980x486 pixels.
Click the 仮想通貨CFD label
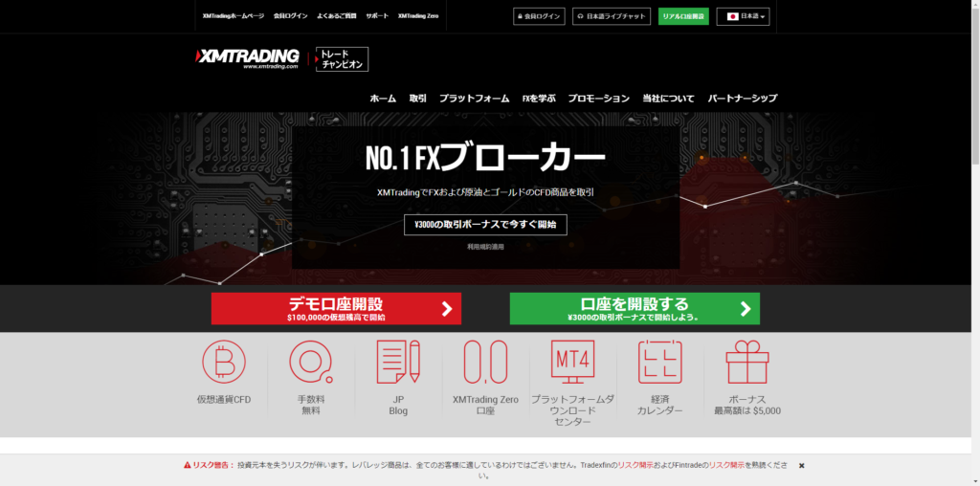(x=224, y=400)
